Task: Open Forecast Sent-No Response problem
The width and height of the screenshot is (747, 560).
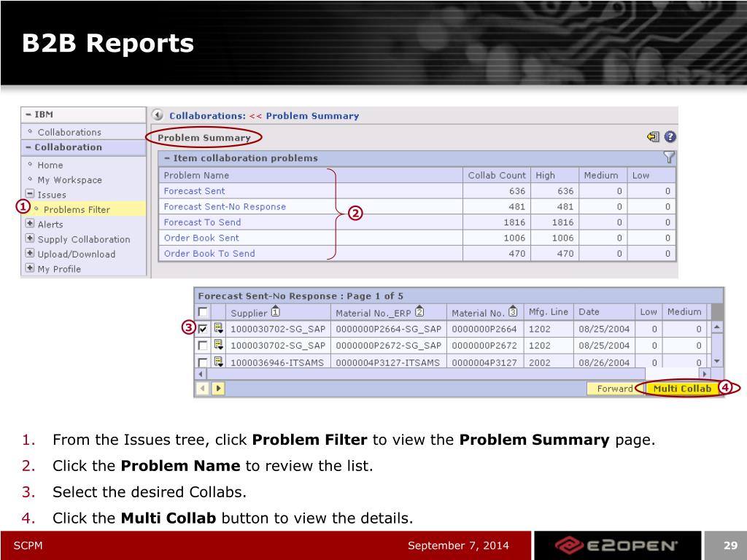Action: pyautogui.click(x=225, y=206)
